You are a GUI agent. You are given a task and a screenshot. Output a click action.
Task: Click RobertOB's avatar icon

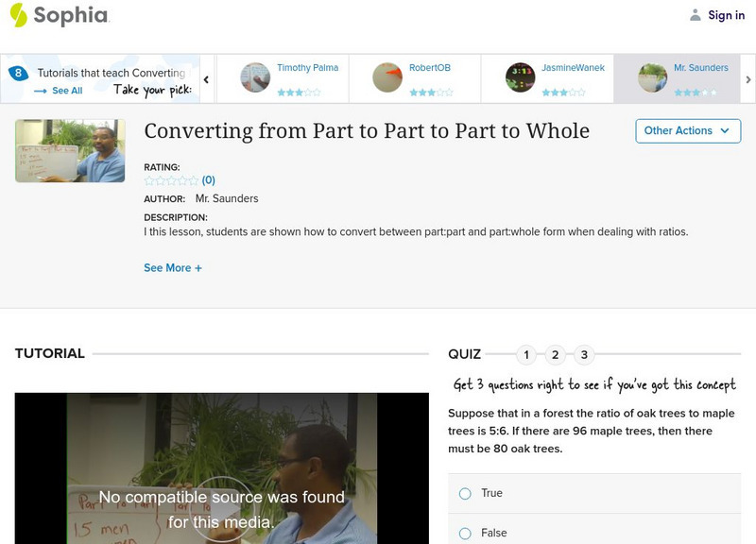coord(387,77)
